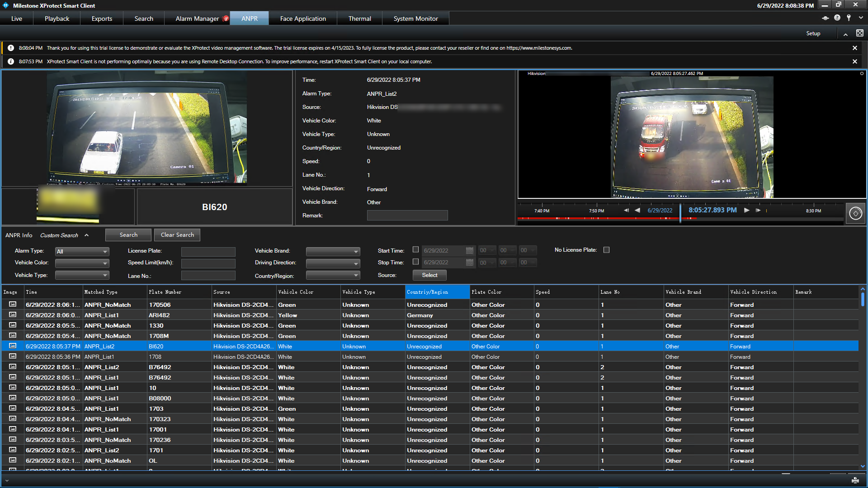Click the blue timeline playhead marker
Viewport: 868px width, 488px height.
[680, 213]
